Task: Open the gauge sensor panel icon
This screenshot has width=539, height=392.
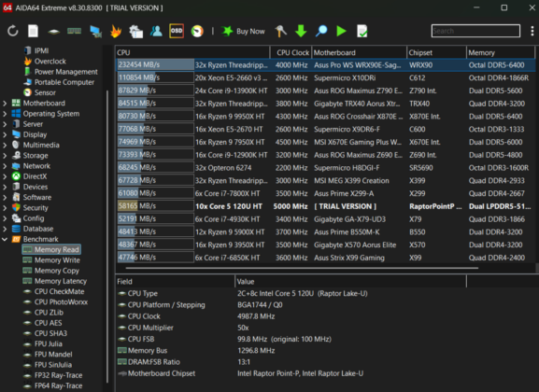Action: coord(197,31)
